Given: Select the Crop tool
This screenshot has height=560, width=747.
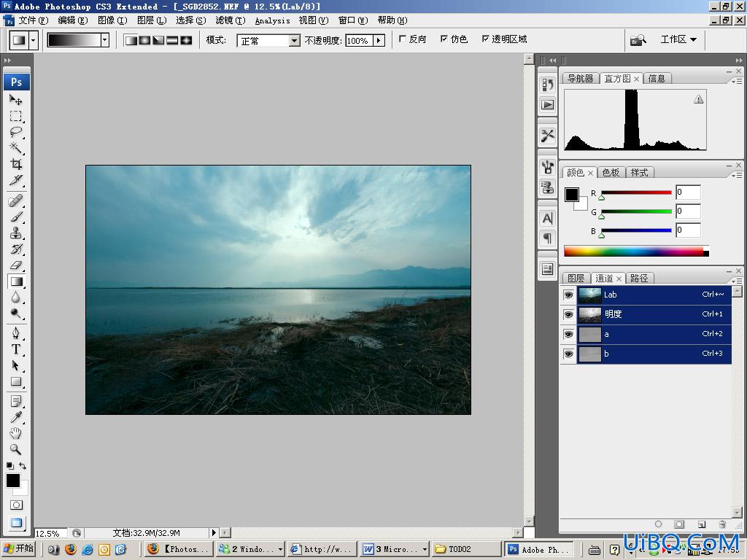Looking at the screenshot, I should point(16,164).
